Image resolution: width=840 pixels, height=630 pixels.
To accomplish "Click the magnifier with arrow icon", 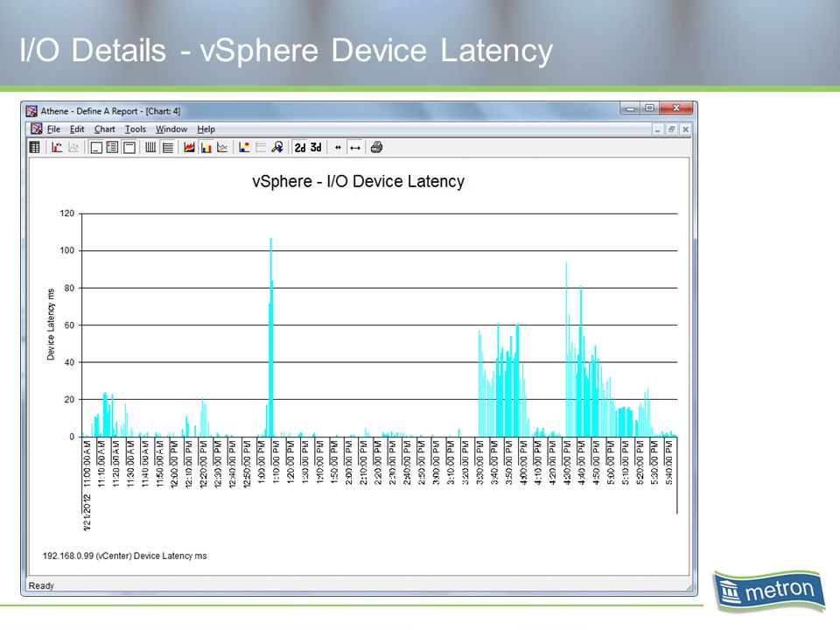I will pos(277,147).
